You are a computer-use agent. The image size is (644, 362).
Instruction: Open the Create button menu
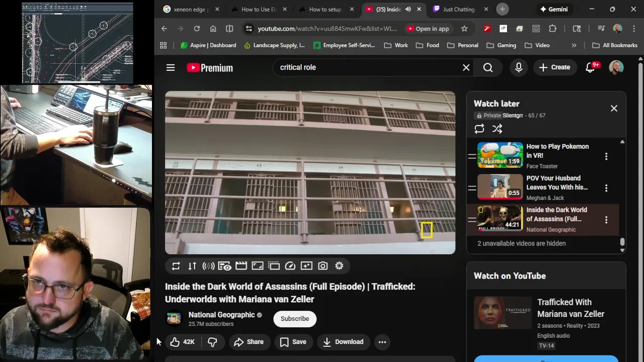pos(554,67)
